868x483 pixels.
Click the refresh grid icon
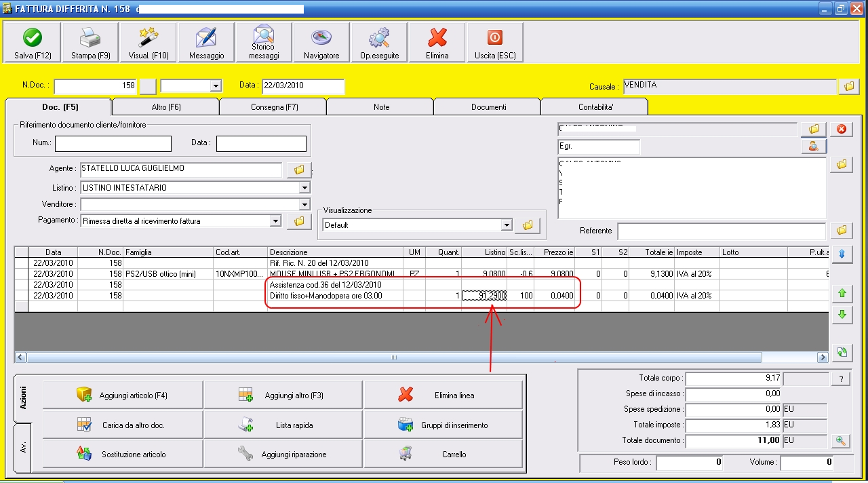click(842, 351)
